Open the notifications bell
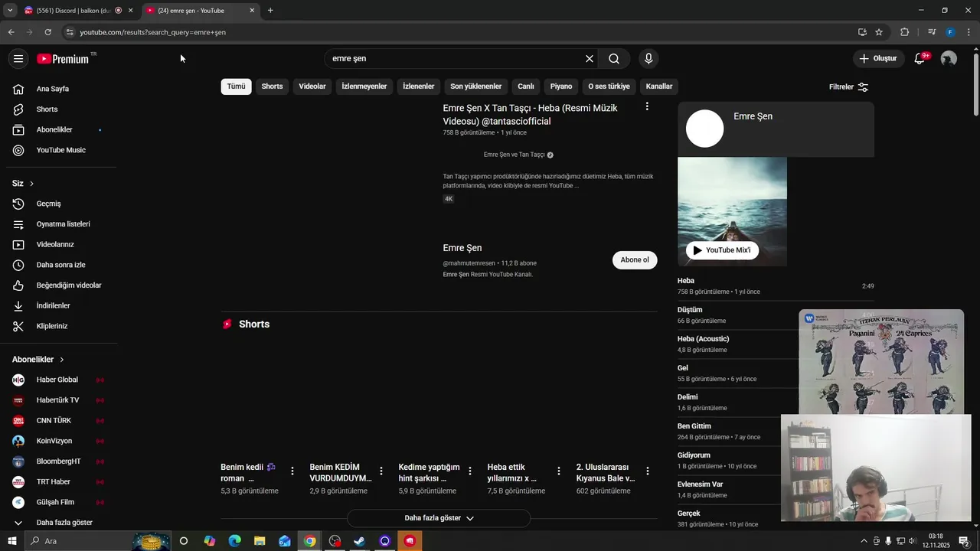 click(x=920, y=59)
